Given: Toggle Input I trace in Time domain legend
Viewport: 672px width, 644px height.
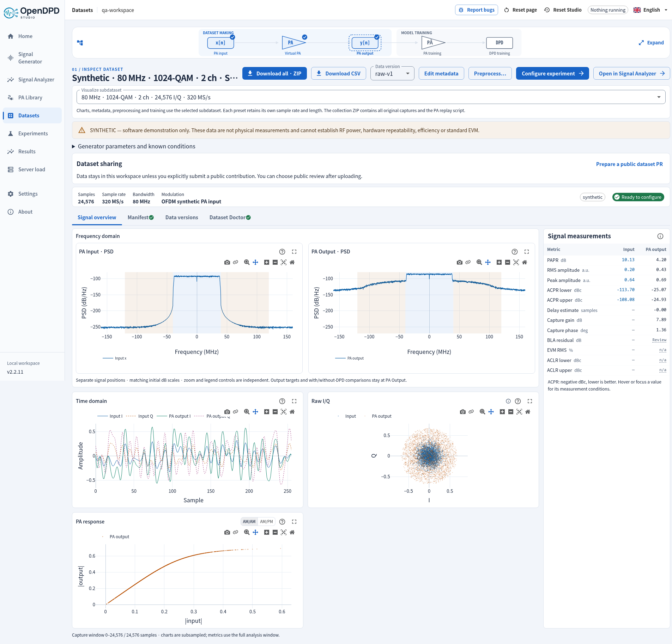Looking at the screenshot, I should click(x=110, y=416).
